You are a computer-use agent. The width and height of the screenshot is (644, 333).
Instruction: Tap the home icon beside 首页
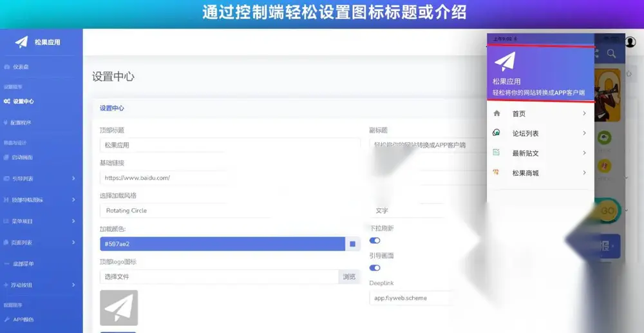[x=497, y=113]
